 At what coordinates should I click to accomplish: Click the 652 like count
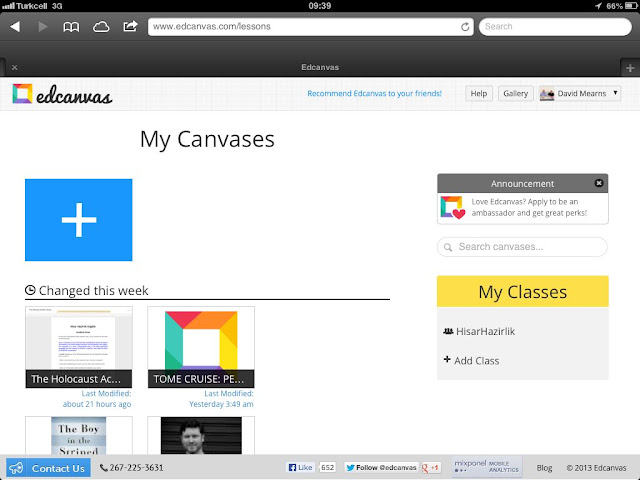pyautogui.click(x=327, y=468)
